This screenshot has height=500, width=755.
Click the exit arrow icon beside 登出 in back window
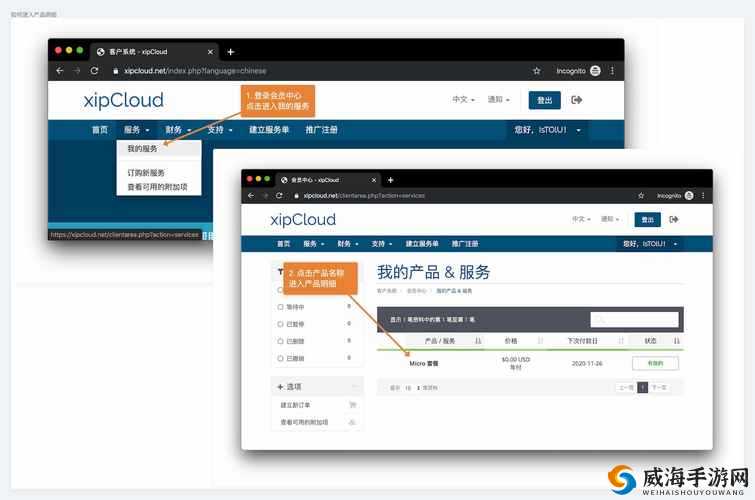tap(576, 100)
